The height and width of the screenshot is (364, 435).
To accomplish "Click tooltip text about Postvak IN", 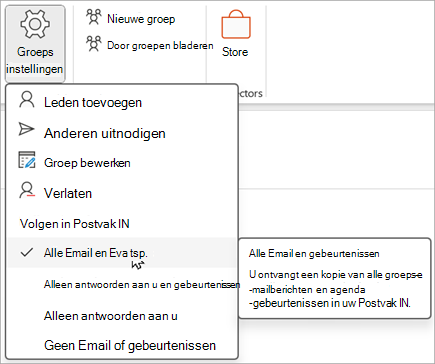I will coord(336,289).
